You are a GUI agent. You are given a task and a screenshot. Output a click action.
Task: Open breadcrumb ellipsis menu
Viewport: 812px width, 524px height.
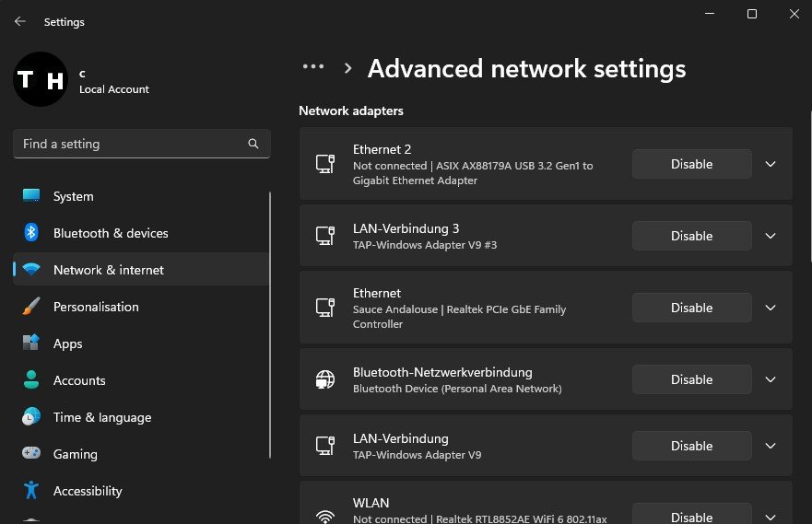pyautogui.click(x=313, y=67)
